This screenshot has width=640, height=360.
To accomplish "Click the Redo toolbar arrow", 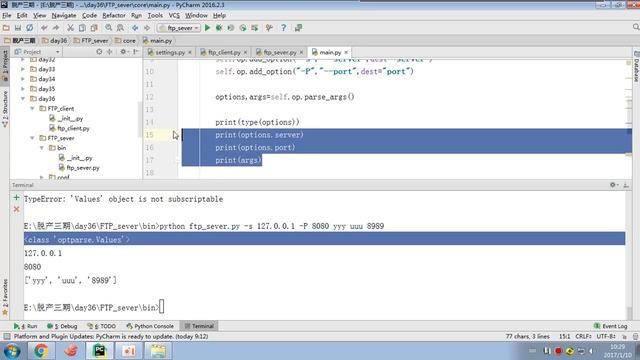I will click(56, 28).
